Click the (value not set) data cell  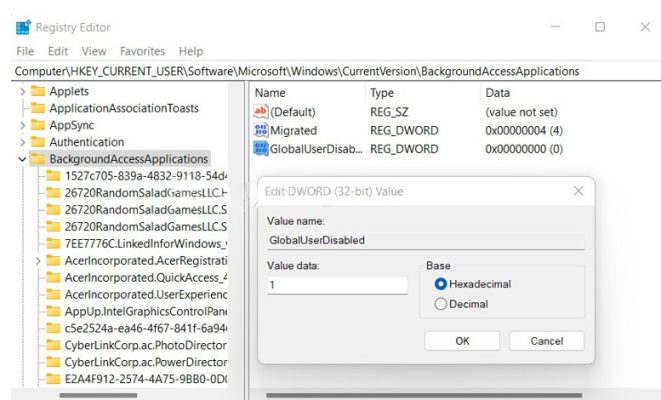[521, 112]
